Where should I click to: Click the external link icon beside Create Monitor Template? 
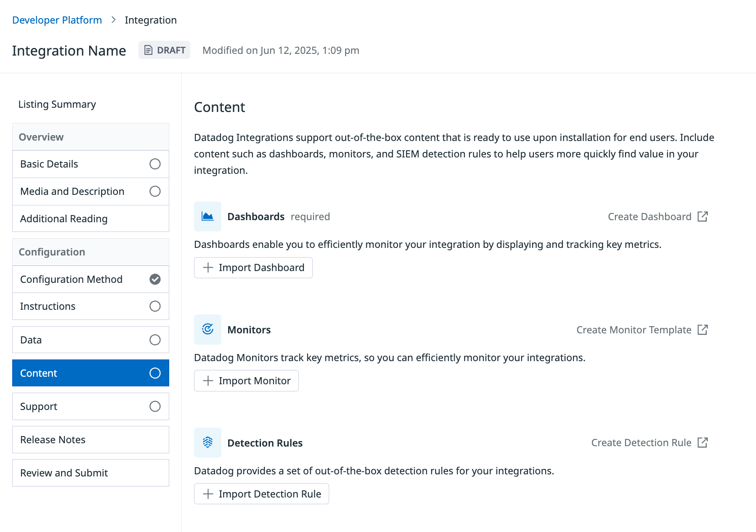(703, 330)
